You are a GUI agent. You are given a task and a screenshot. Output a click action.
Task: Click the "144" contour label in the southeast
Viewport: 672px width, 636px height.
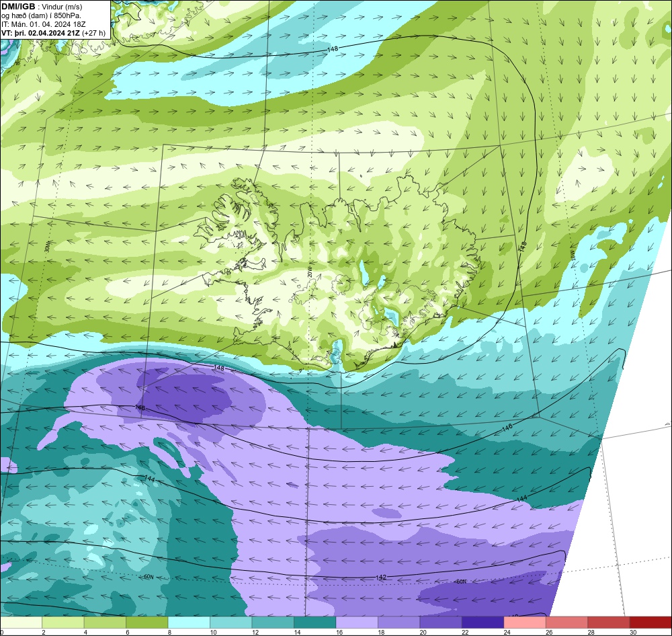pos(521,499)
